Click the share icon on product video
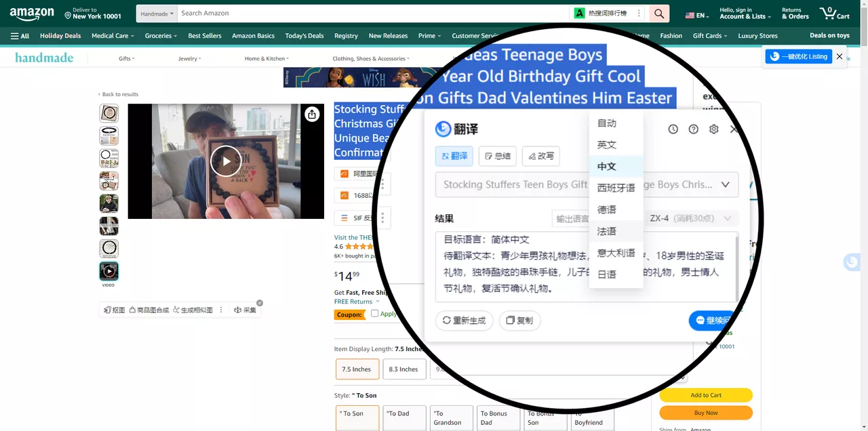Viewport: 868px width, 431px height. pos(311,115)
